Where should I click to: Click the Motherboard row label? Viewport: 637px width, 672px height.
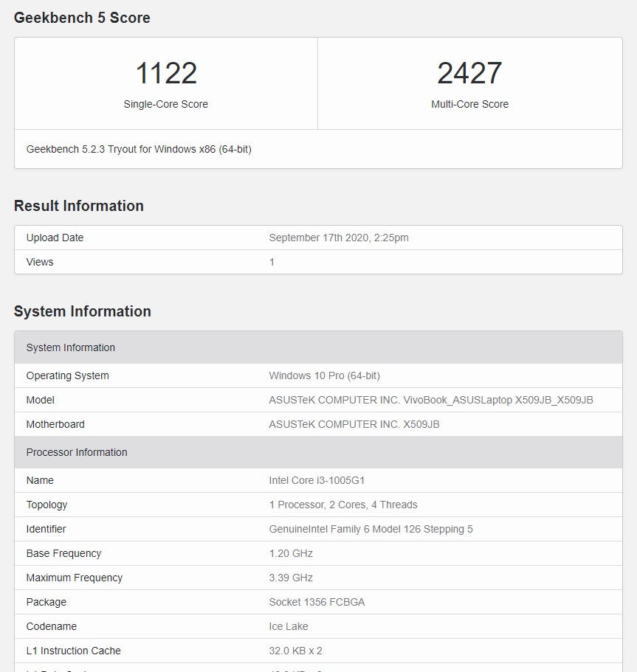click(55, 424)
